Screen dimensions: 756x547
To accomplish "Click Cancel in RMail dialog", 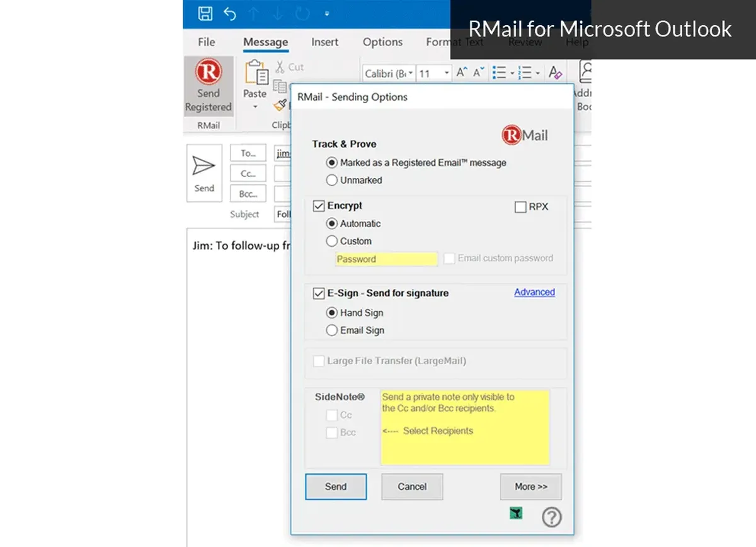I will pyautogui.click(x=412, y=487).
